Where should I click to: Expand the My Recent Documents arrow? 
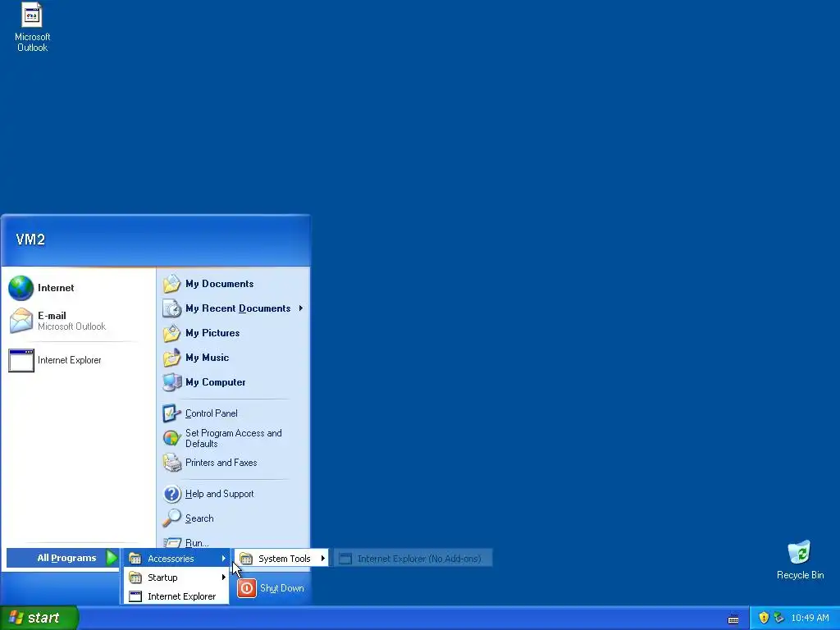[x=301, y=308]
